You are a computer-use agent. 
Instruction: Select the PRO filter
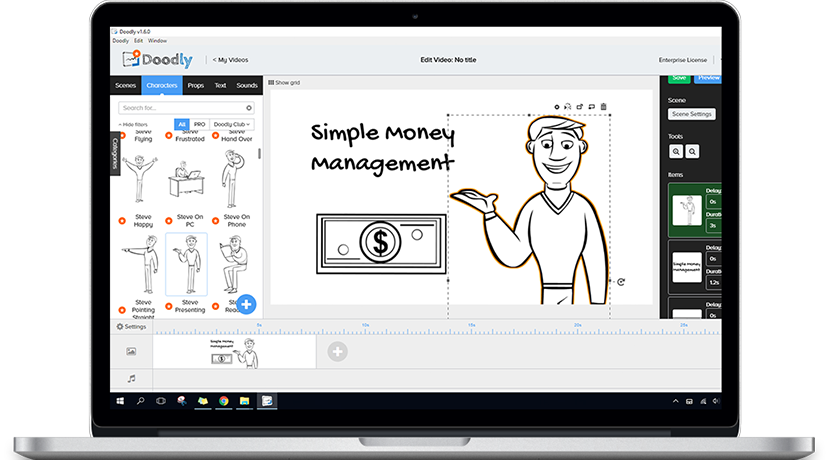200,124
